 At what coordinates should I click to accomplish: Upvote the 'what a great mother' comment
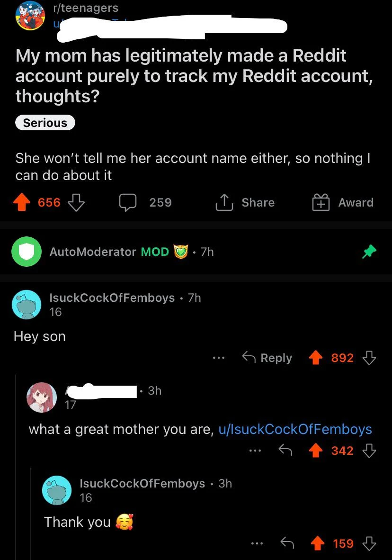click(316, 451)
